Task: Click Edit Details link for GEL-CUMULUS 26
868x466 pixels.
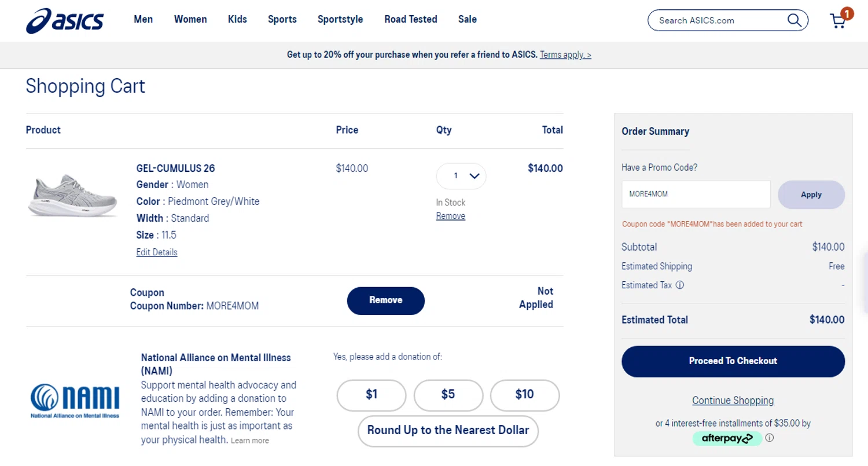Action: [157, 252]
